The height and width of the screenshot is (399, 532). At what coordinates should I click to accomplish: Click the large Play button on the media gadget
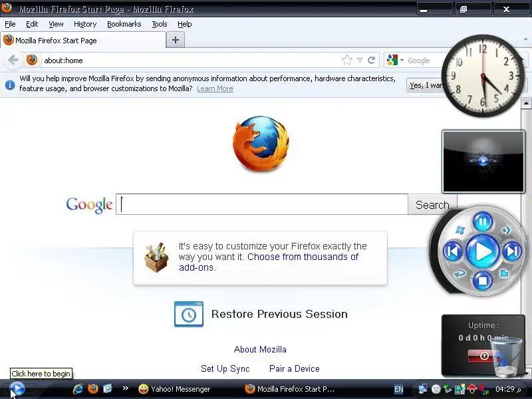pyautogui.click(x=483, y=251)
